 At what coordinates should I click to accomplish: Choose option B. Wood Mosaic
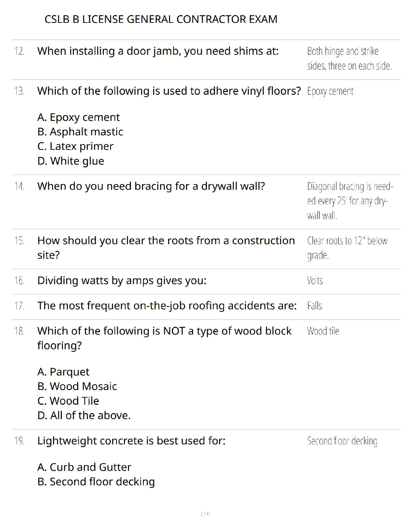tap(77, 386)
